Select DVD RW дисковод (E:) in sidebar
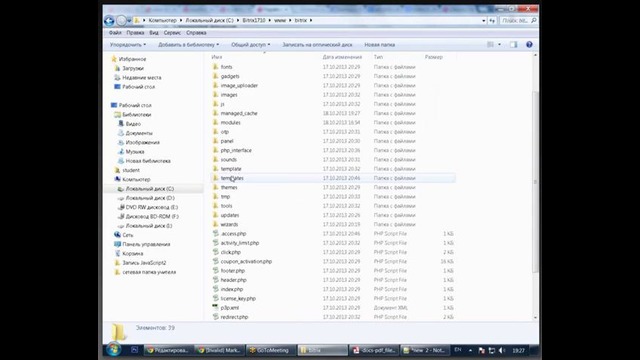 152,207
